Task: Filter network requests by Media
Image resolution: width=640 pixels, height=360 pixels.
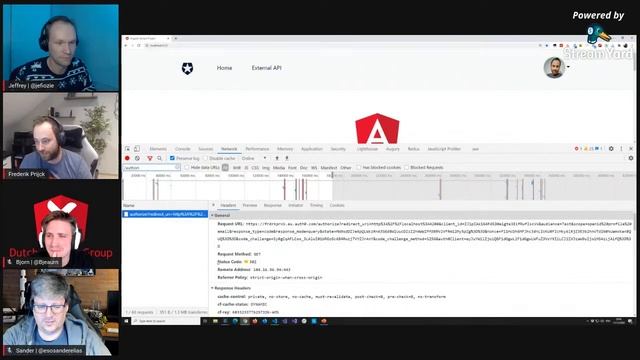Action: pos(279,167)
